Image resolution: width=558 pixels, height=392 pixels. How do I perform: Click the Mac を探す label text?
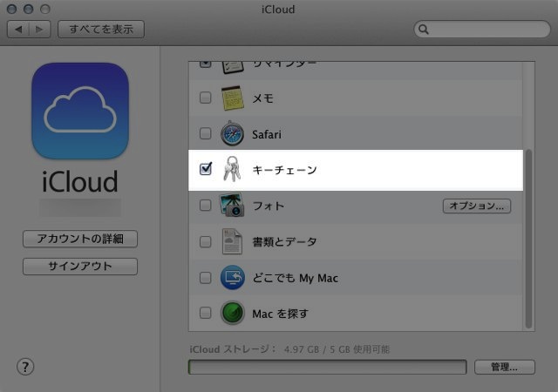280,314
